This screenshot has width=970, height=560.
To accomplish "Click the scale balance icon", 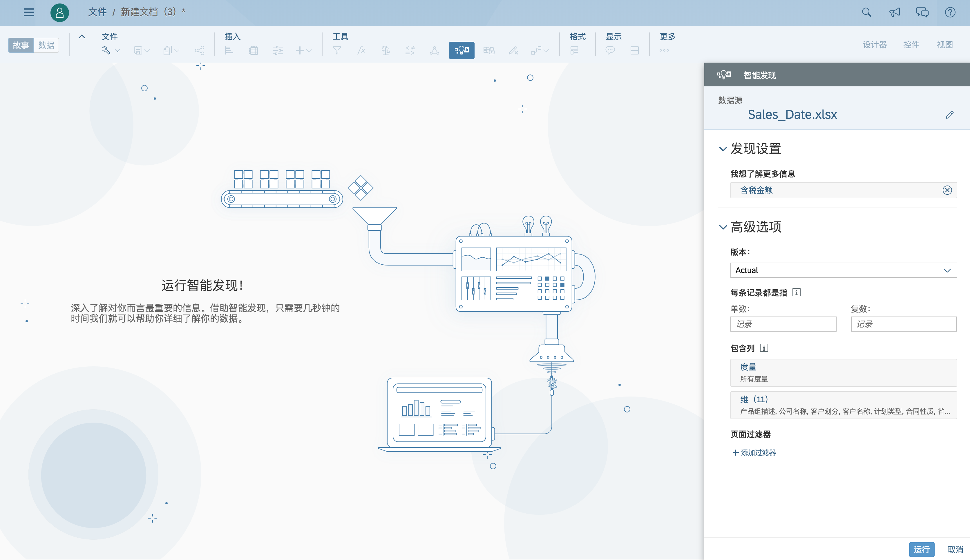I will tap(385, 50).
